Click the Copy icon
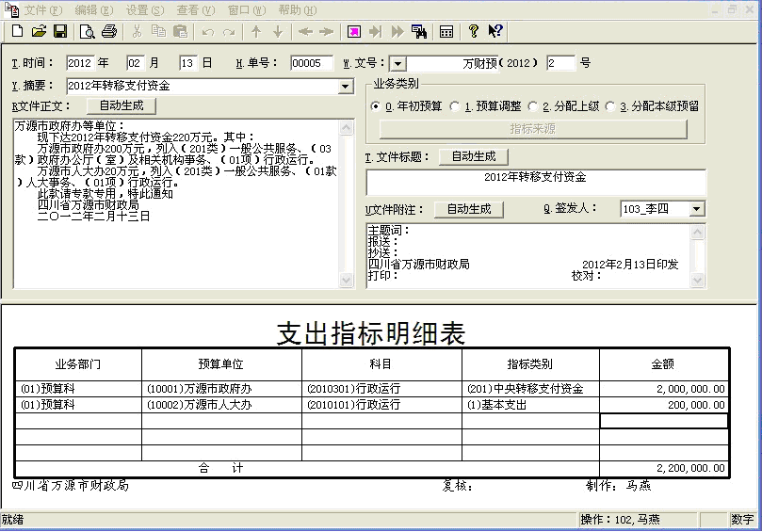762x532 pixels. coord(158,32)
